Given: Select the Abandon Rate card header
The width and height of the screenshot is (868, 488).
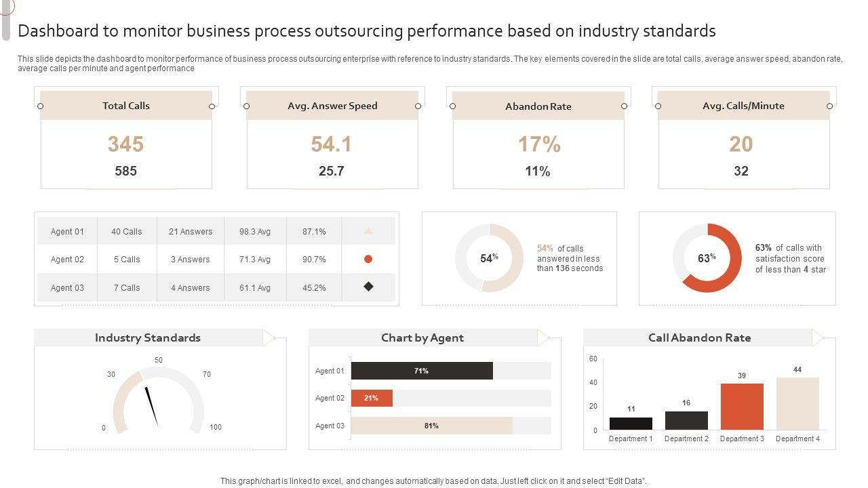Looking at the screenshot, I should (538, 106).
